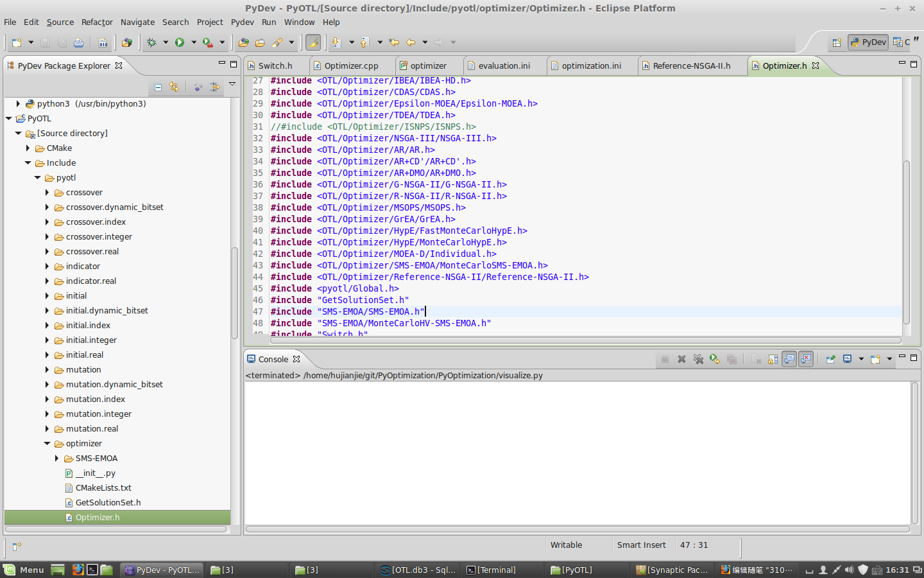Switch to Reference-NSGA-II.h editor tab
Image resolution: width=924 pixels, height=578 pixels.
pyautogui.click(x=692, y=66)
